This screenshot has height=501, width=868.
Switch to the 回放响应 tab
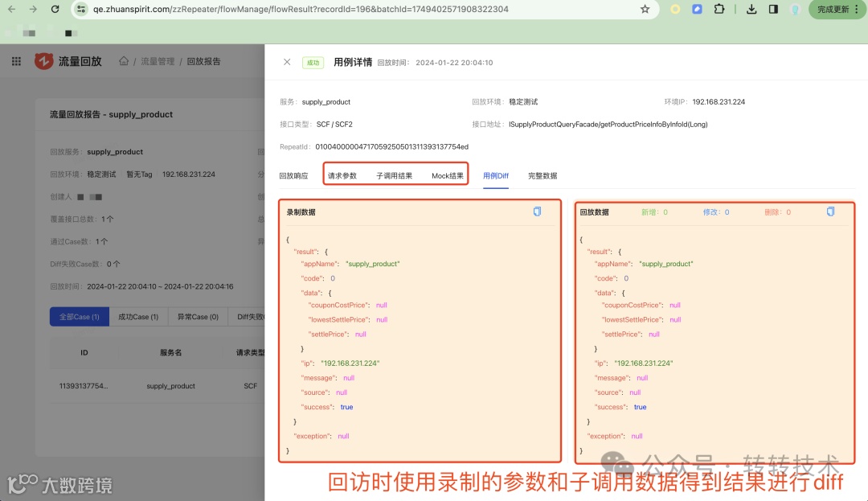tap(293, 175)
